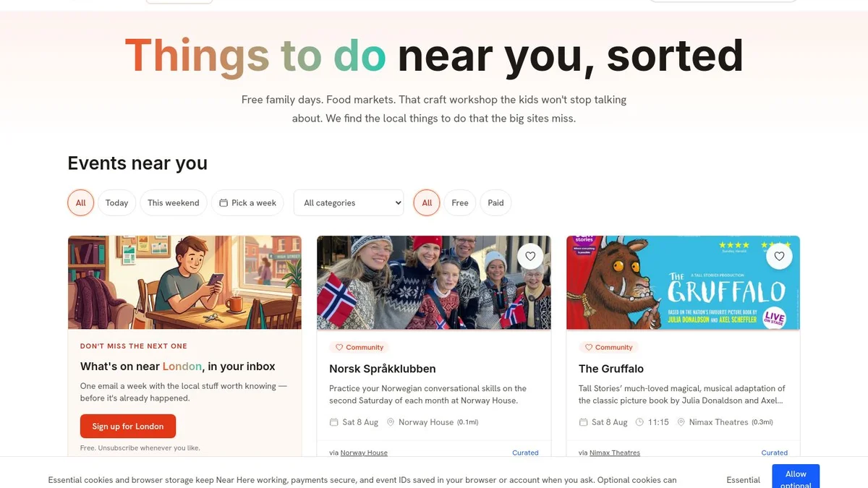Click Community tag on Norsk Språkklubben card
The height and width of the screenshot is (488, 868).
(x=359, y=347)
